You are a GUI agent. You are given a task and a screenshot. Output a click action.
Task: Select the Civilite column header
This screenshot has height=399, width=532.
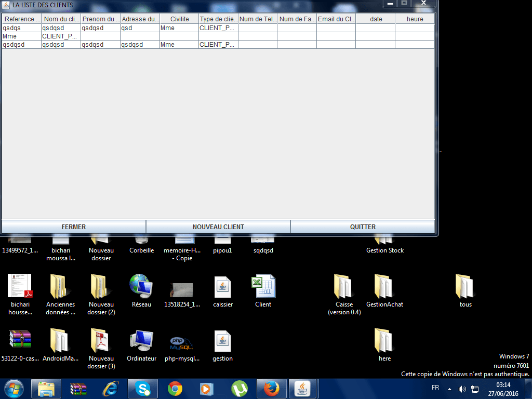point(179,19)
